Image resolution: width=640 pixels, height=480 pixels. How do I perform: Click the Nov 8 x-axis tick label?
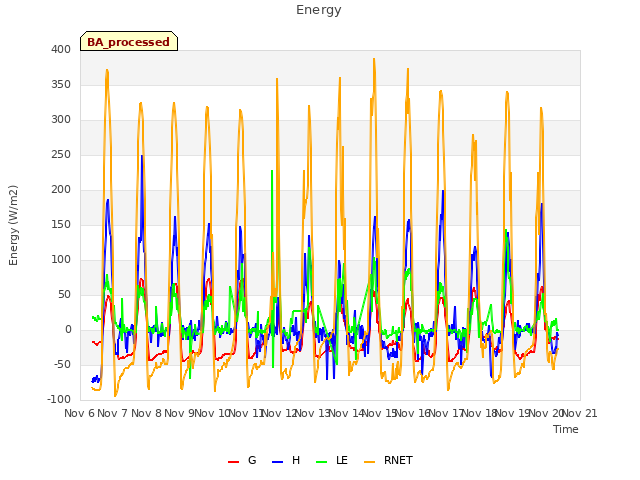(146, 413)
